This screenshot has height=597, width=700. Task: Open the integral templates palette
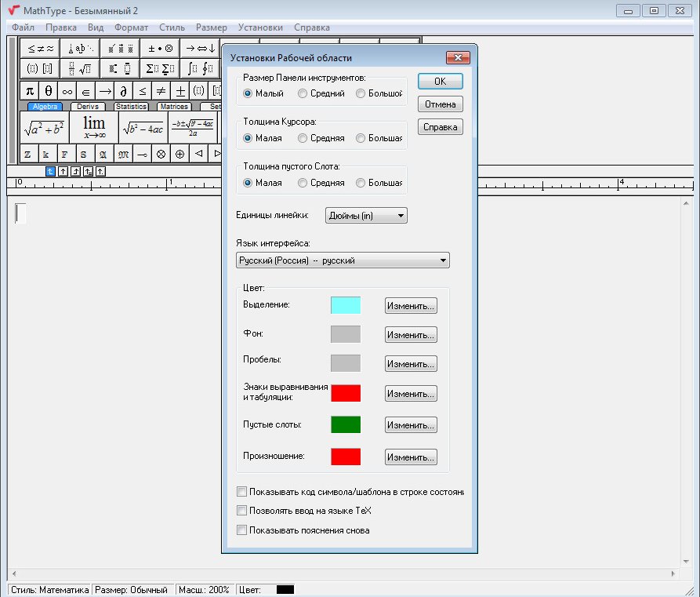click(x=200, y=68)
